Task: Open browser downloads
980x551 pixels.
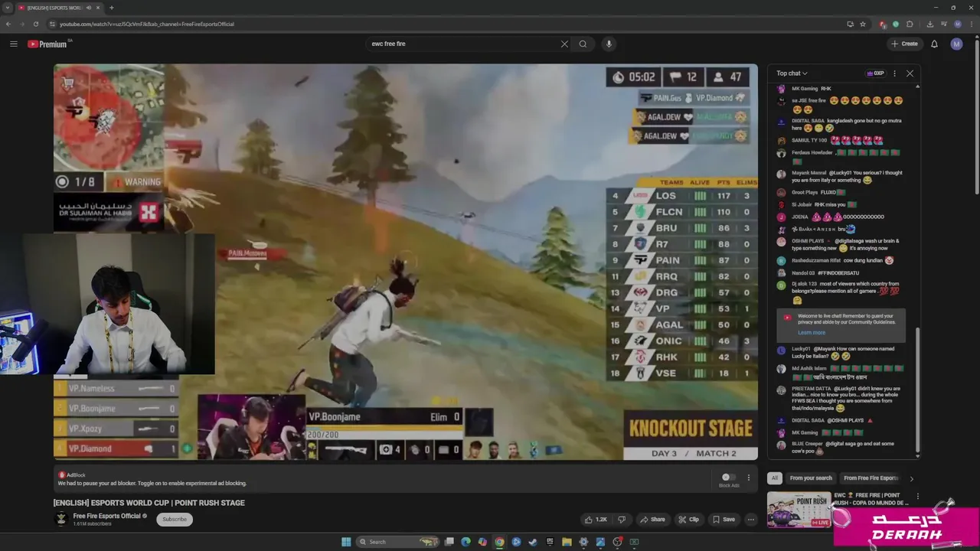Action: coord(929,24)
